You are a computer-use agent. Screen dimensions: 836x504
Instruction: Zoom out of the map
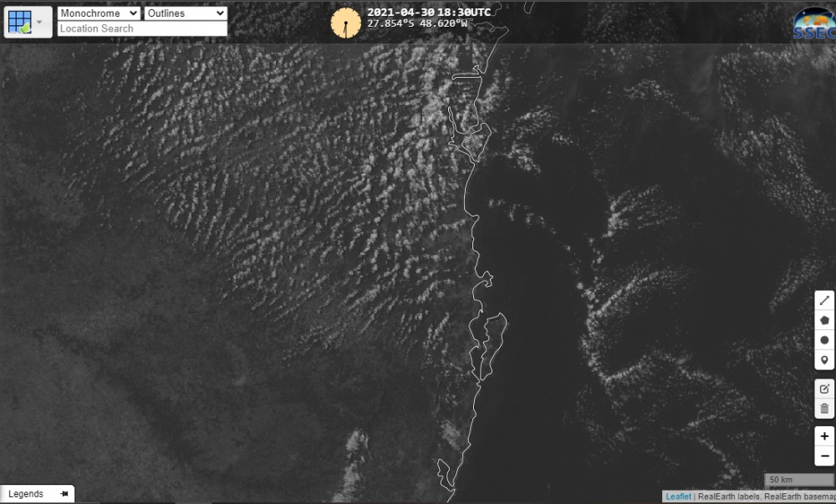point(824,456)
